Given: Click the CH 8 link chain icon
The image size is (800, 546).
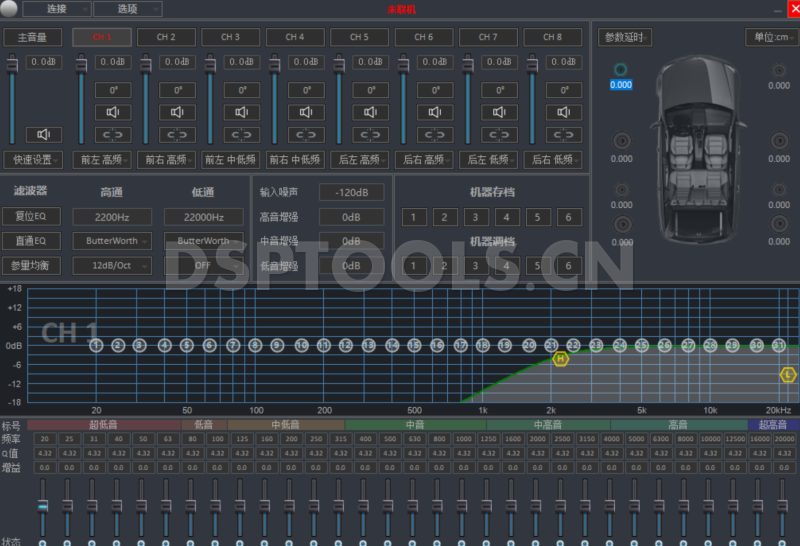Looking at the screenshot, I should tap(564, 134).
